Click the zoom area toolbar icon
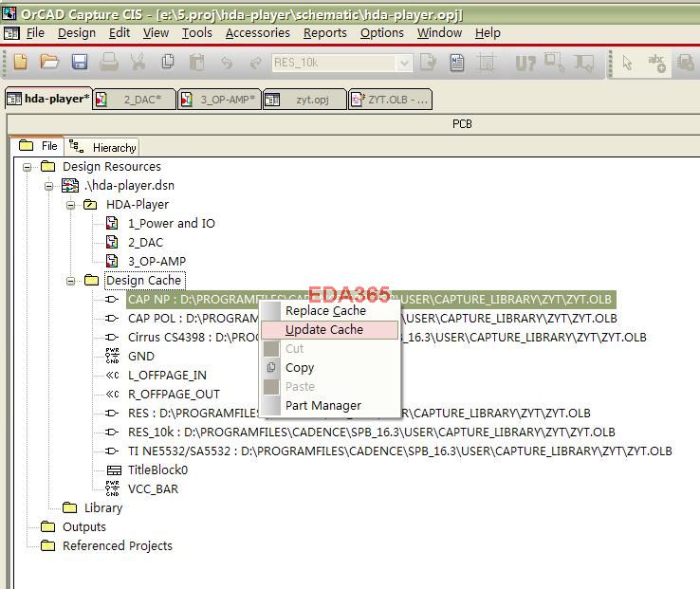Screen dimensions: 700x589 554,62
